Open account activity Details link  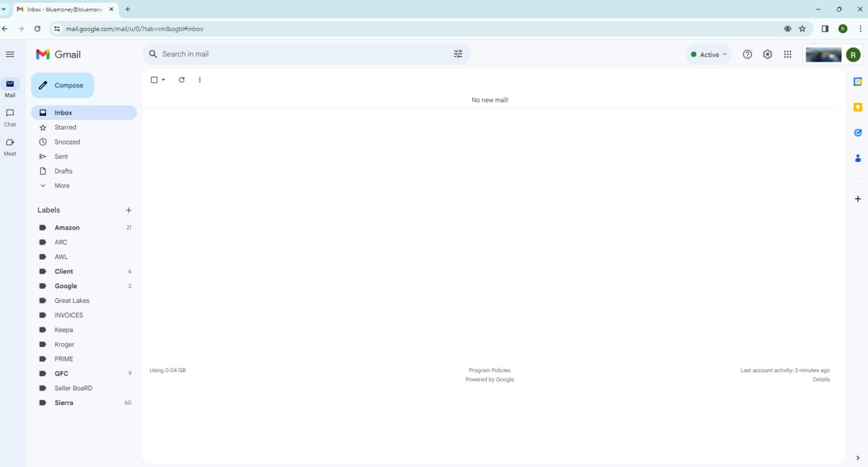pos(821,380)
